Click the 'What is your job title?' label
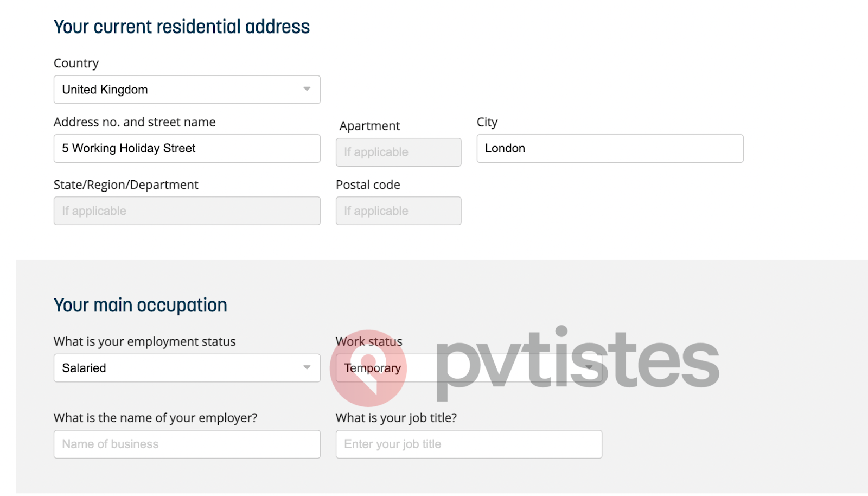This screenshot has width=868, height=496. pos(396,418)
